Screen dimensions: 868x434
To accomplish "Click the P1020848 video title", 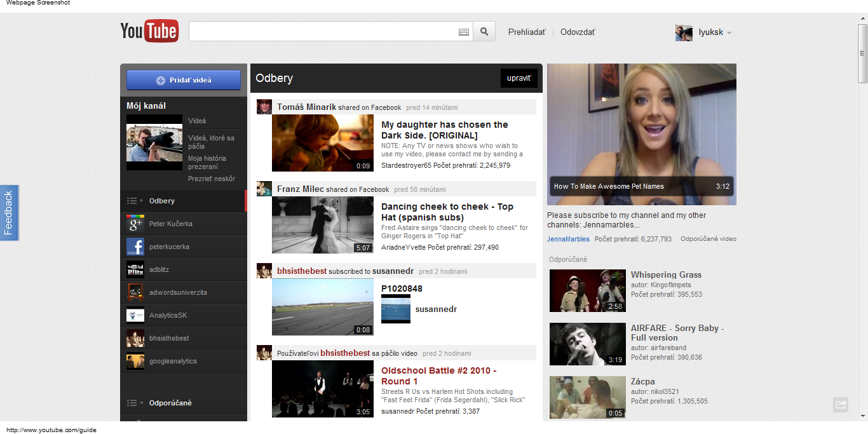I will point(402,288).
